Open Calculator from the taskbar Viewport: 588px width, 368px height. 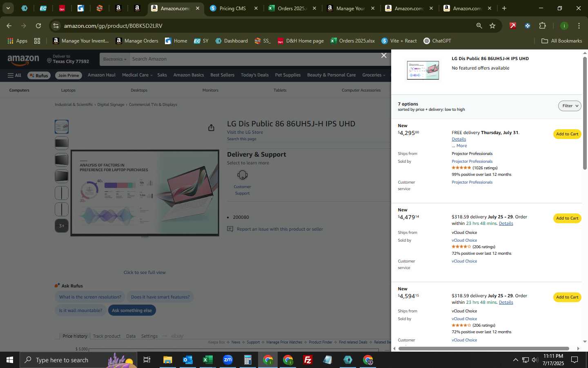pyautogui.click(x=247, y=360)
